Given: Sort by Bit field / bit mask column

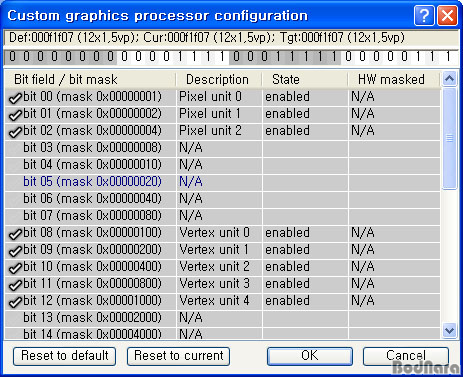Looking at the screenshot, I should [x=90, y=79].
